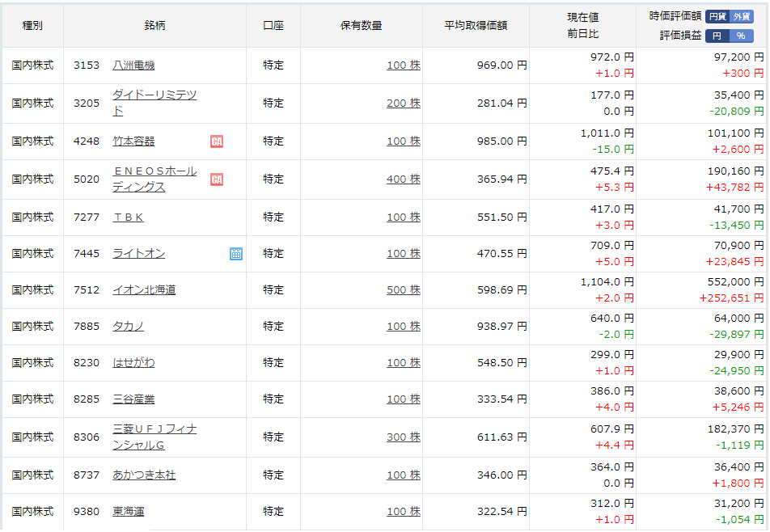Open the イオン北海道 stock link
Image resolution: width=770 pixels, height=532 pixels.
[x=144, y=289]
